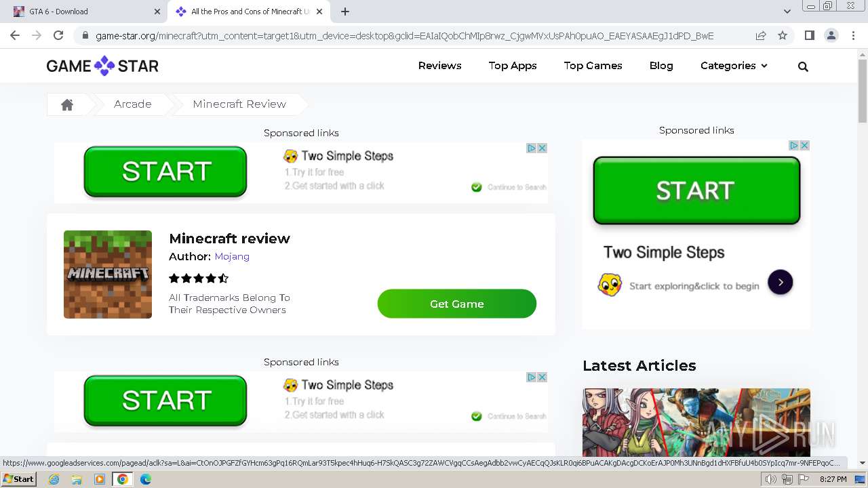868x488 pixels.
Task: Share this page icon in address bar
Action: 761,36
